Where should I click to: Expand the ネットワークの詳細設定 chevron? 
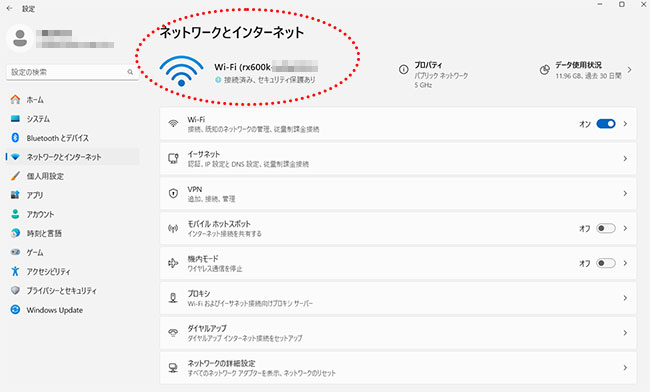[625, 368]
